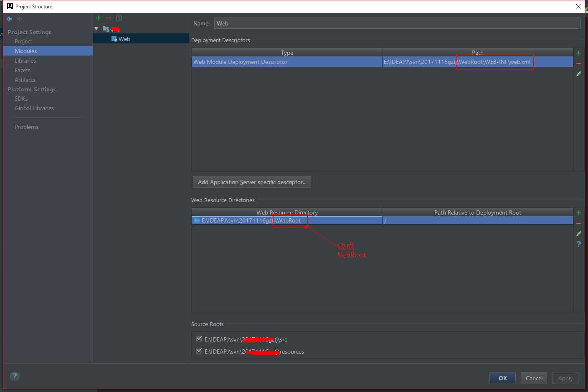Click the WebRoot row folder icon
This screenshot has width=588, height=392.
[x=197, y=220]
